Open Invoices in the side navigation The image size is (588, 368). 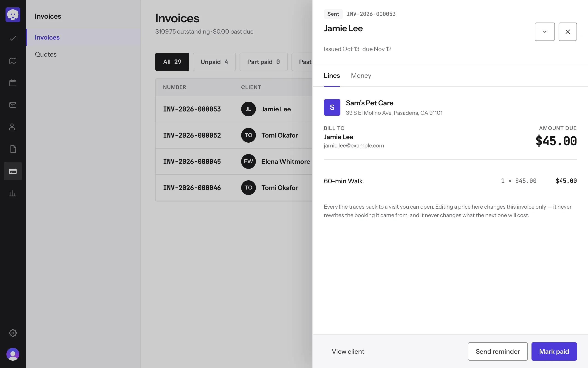coord(83,37)
